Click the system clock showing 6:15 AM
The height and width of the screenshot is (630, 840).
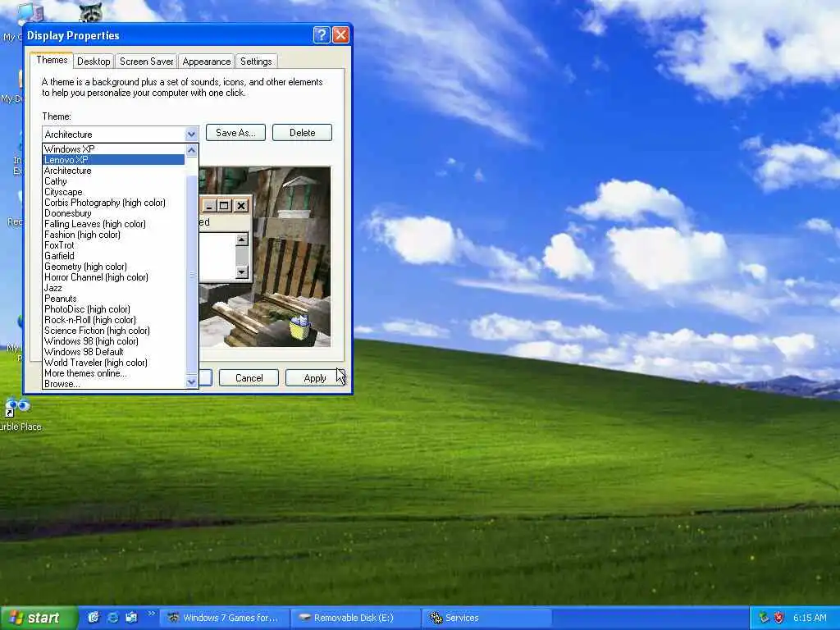coord(810,618)
